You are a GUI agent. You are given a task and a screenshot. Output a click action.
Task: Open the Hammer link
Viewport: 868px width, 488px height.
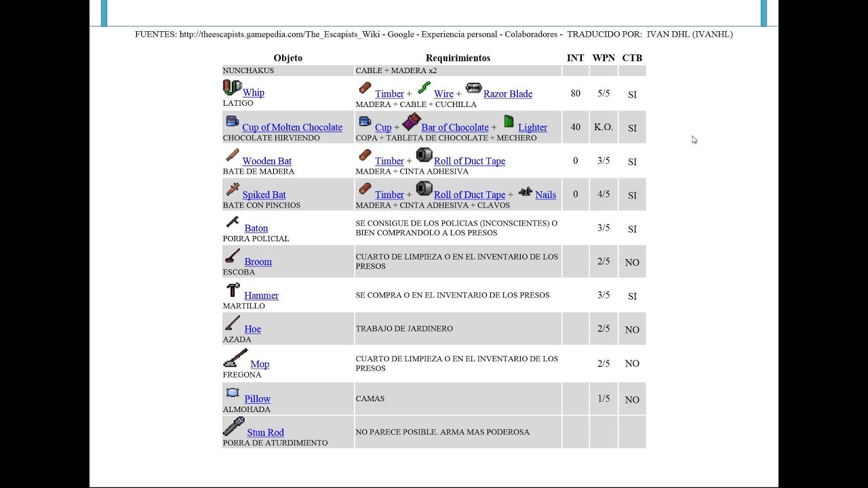(x=261, y=296)
